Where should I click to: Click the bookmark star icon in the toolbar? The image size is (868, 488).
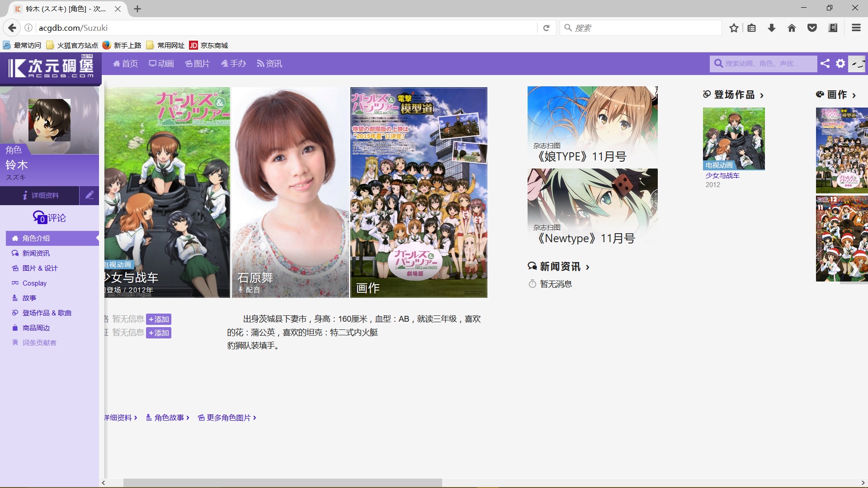(734, 28)
